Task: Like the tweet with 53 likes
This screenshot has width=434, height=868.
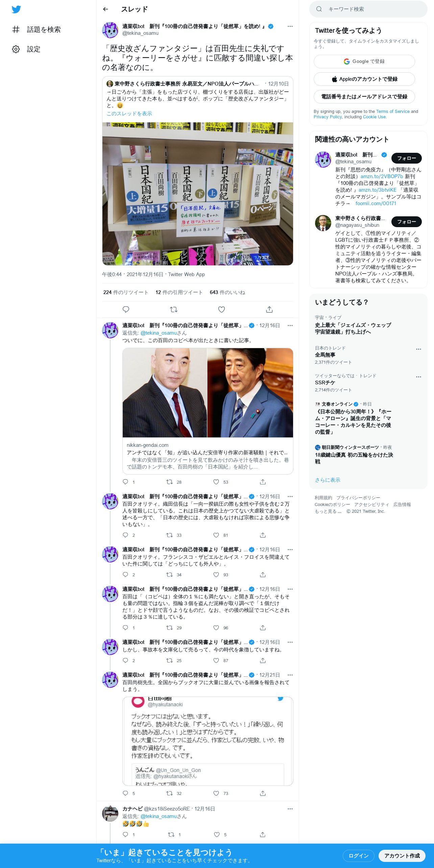Action: click(x=216, y=482)
